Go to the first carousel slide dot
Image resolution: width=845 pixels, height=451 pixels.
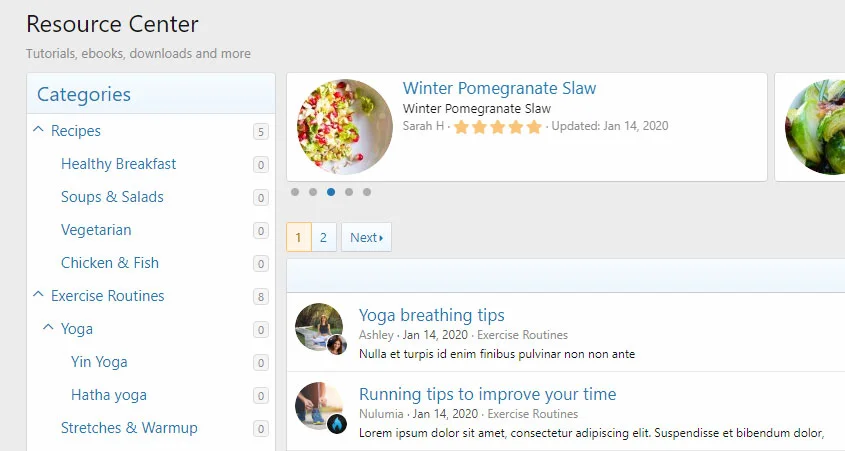[295, 192]
